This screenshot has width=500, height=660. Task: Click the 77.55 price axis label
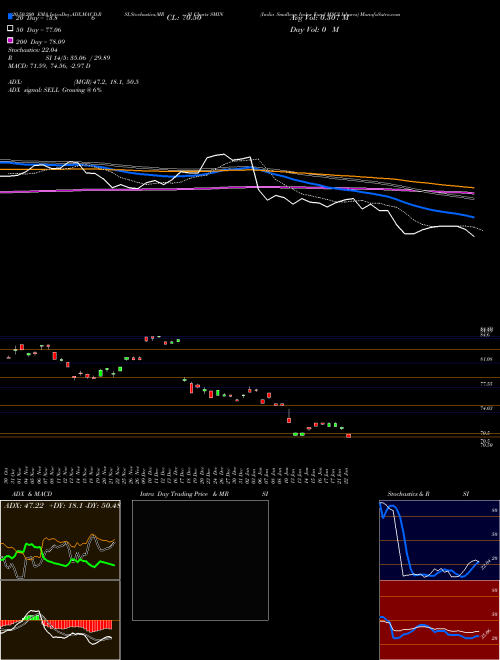coord(487,384)
